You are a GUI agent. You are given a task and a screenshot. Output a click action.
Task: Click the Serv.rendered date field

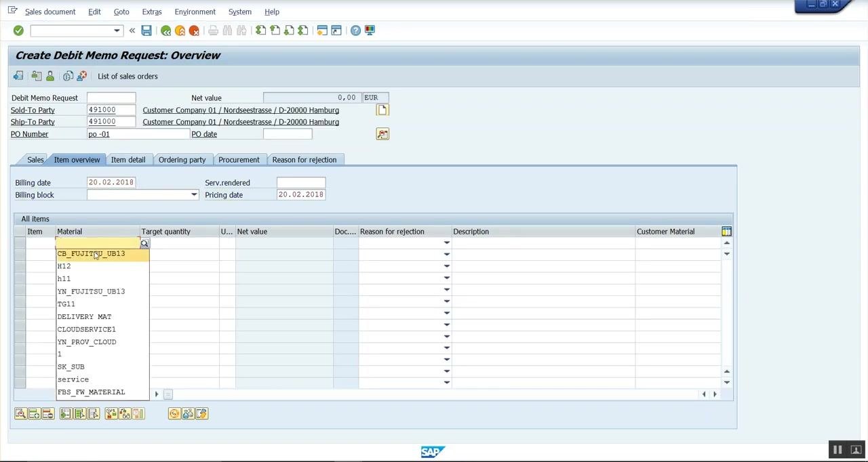[x=301, y=182]
